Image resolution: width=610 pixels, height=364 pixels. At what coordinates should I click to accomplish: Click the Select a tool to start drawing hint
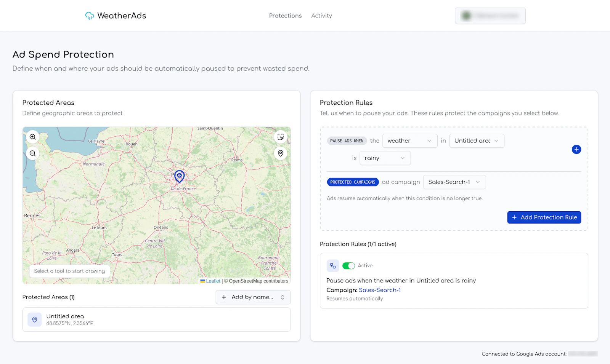click(x=69, y=271)
